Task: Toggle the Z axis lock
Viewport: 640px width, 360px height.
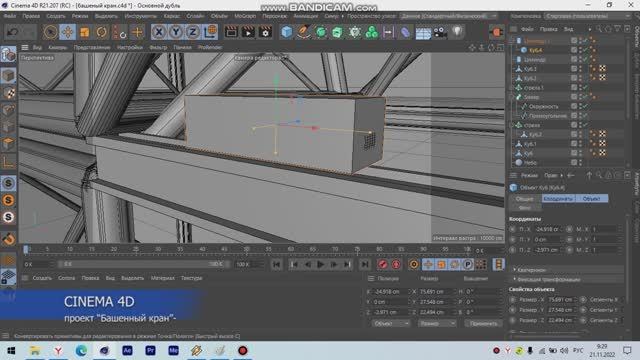Action: tap(193, 32)
